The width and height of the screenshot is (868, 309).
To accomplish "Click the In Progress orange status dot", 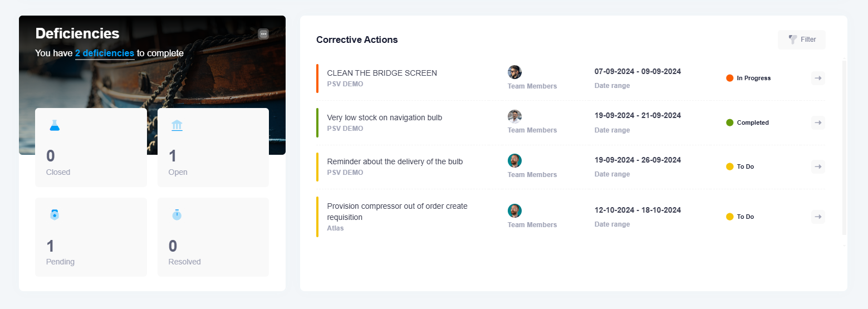I will tap(730, 78).
